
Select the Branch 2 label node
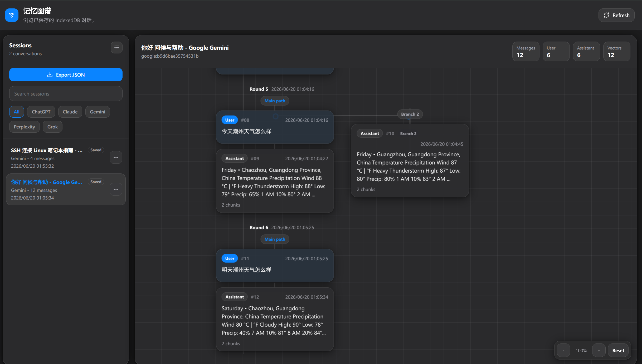[410, 114]
